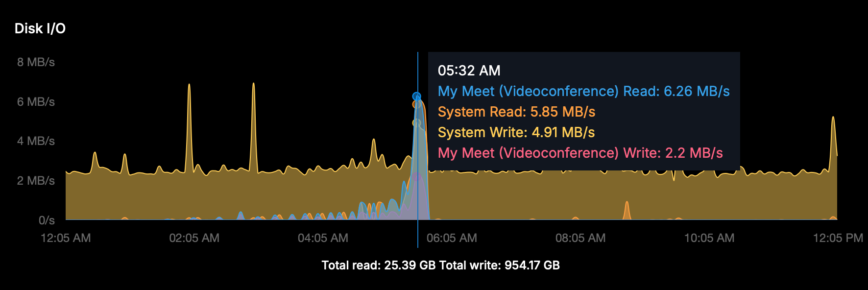The width and height of the screenshot is (868, 290).
Task: Click the Total write 954.17 GB text
Action: pyautogui.click(x=499, y=266)
